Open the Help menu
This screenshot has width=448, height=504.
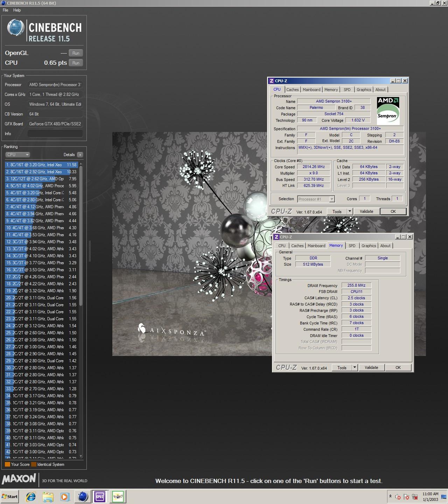point(17,10)
